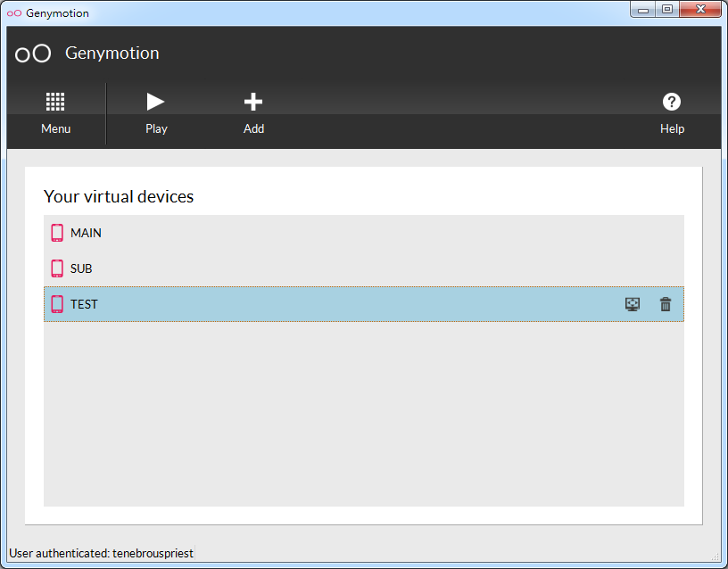This screenshot has height=569, width=728.
Task: Click the title bar Genymotion app icon
Action: pos(14,13)
